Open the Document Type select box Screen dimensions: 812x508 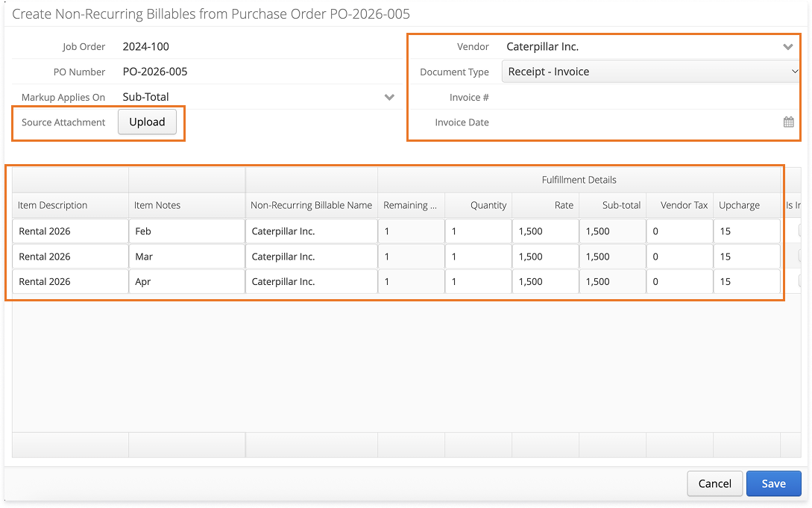point(651,72)
